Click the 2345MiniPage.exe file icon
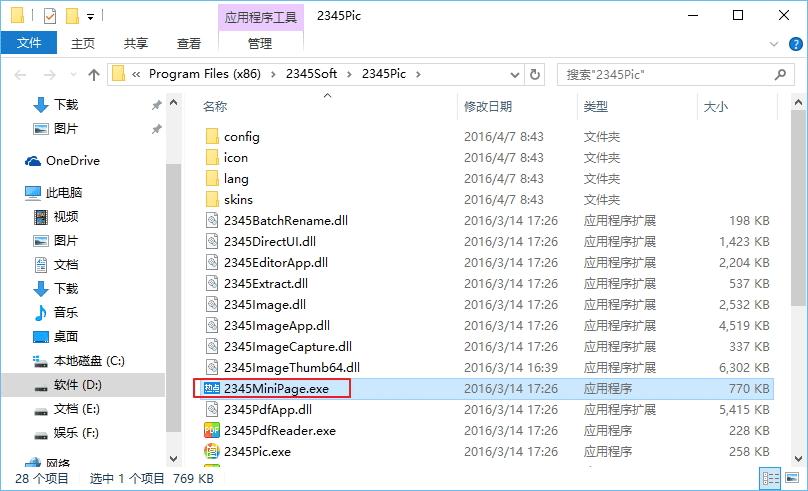The width and height of the screenshot is (808, 491). 212,388
